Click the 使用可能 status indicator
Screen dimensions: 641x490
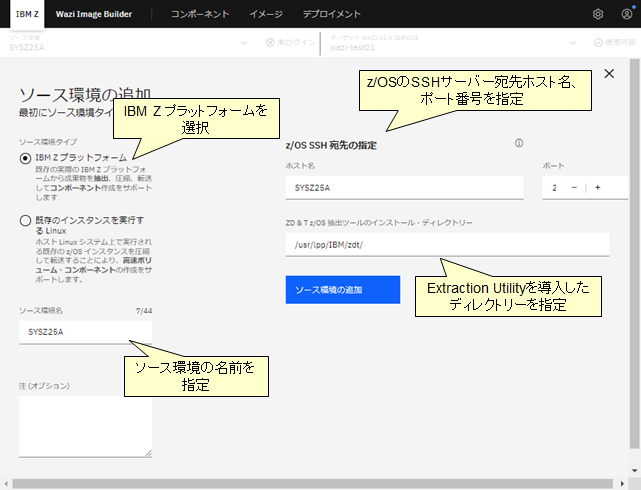tap(615, 43)
